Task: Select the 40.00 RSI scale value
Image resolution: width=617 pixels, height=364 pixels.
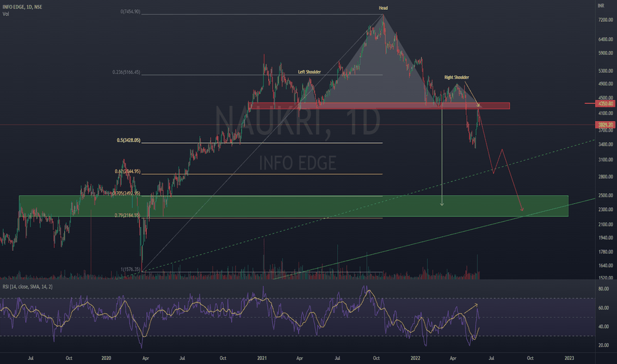Action: (x=604, y=327)
